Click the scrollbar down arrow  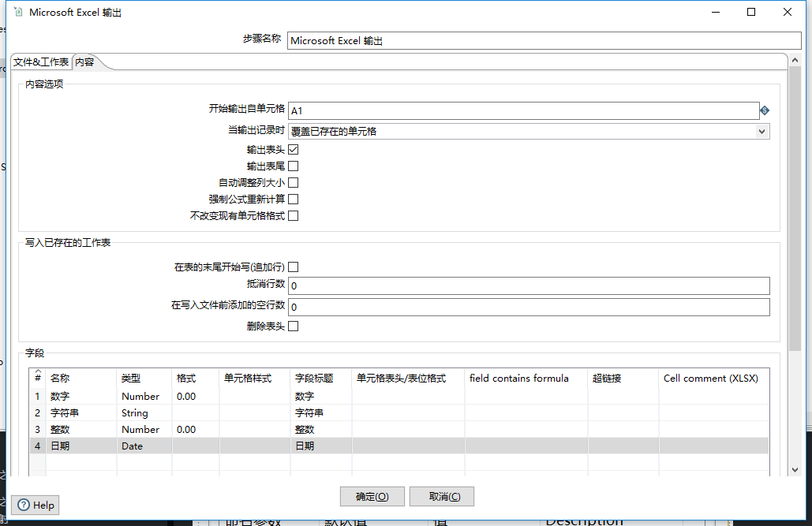795,470
